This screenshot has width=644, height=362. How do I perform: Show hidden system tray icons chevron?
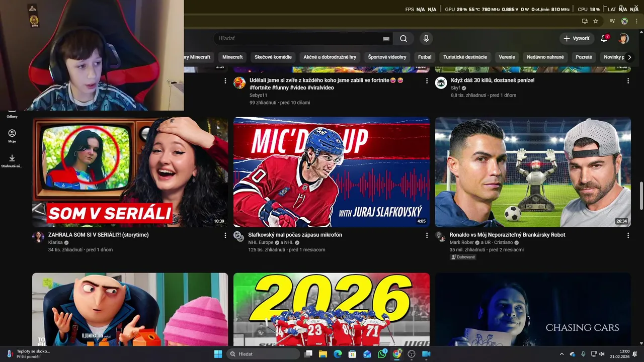562,354
